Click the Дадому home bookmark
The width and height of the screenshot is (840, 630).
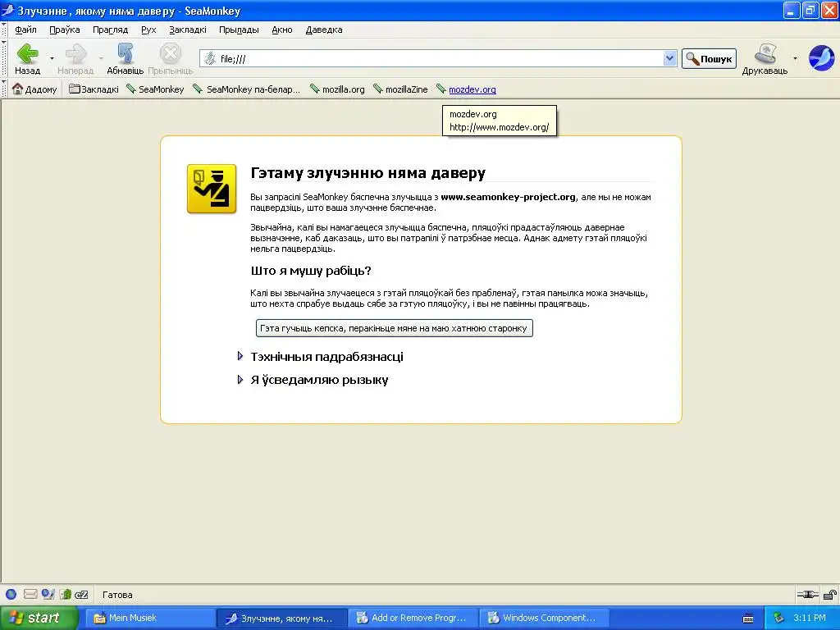[34, 89]
